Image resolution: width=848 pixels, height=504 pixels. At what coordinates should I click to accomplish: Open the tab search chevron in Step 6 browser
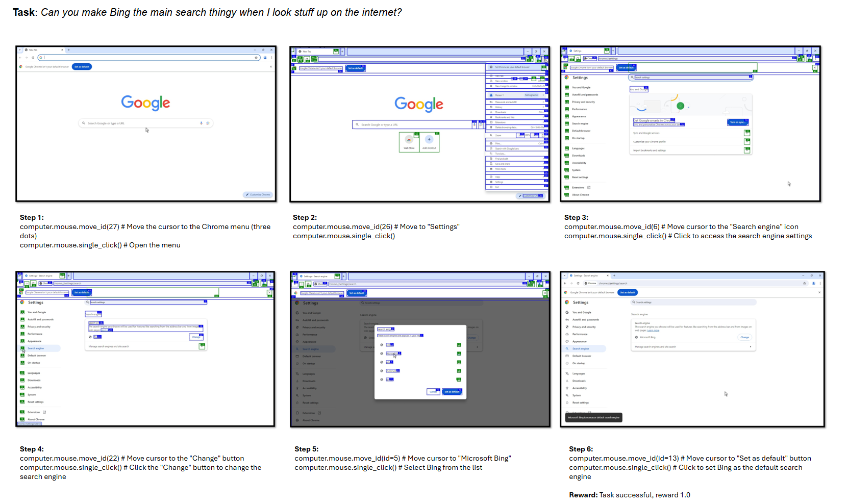565,275
